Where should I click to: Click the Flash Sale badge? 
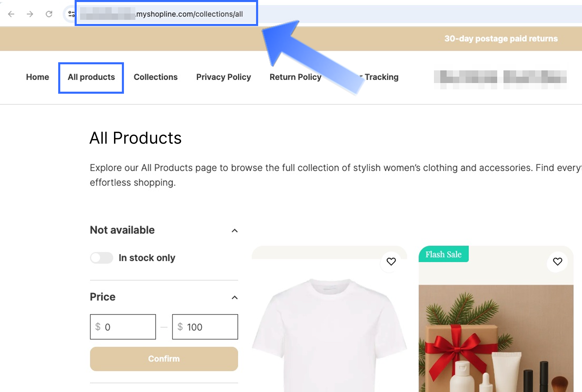[443, 254]
